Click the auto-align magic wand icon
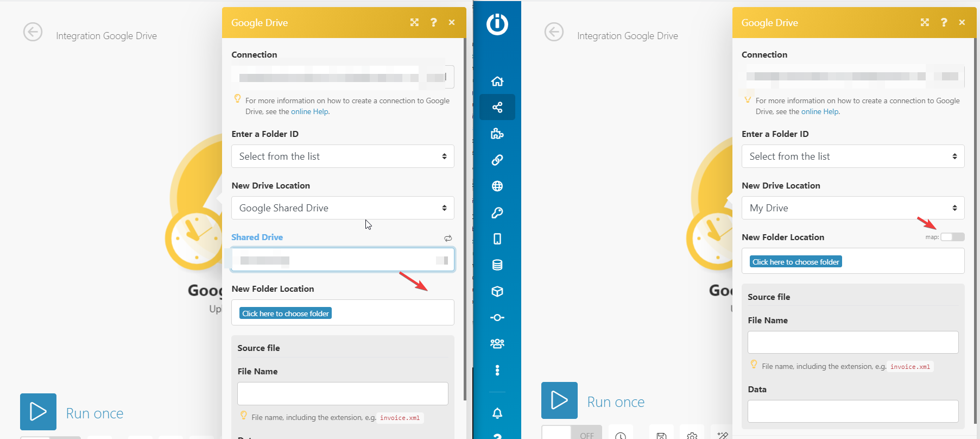This screenshot has width=980, height=439. [722, 435]
